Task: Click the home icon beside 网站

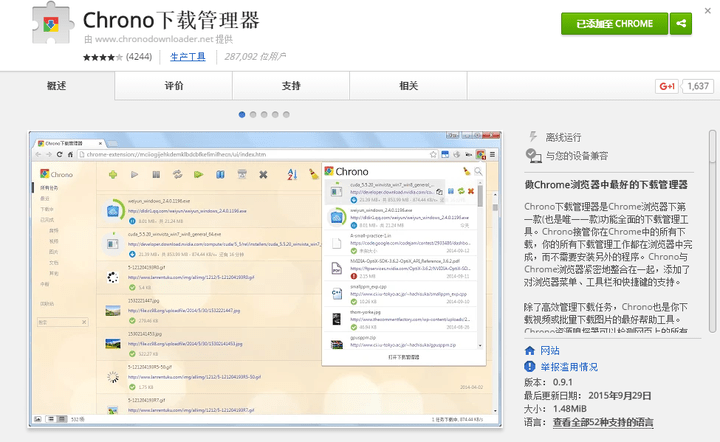Action: (529, 351)
